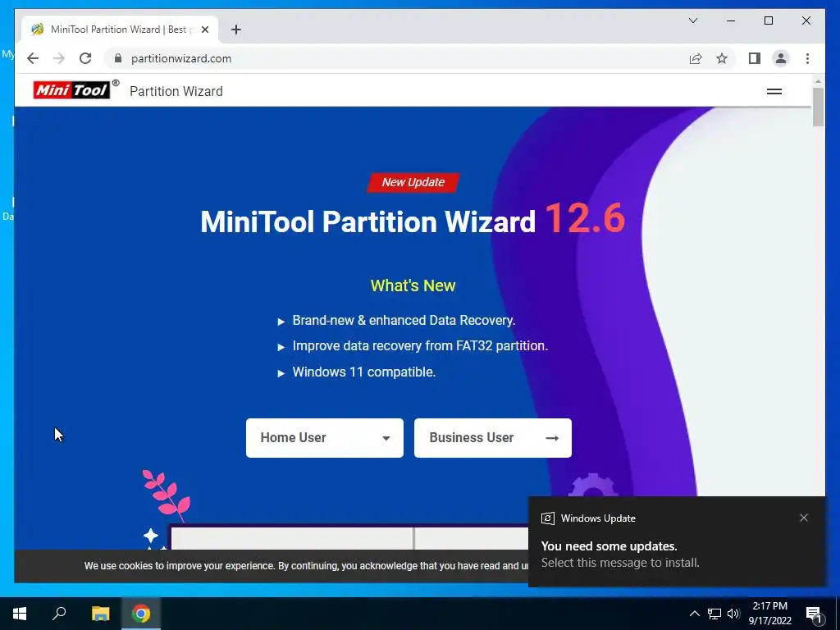
Task: Click the Home User dropdown arrow
Action: tap(386, 438)
